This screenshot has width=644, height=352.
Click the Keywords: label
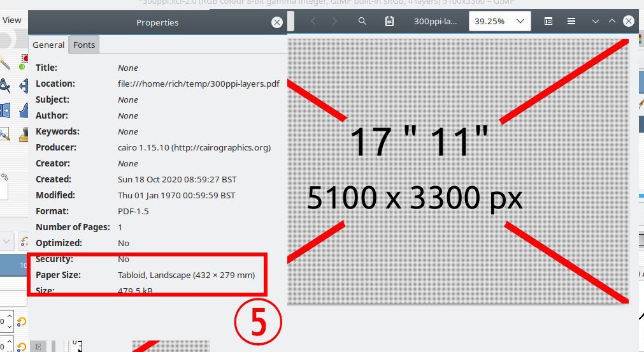point(57,131)
